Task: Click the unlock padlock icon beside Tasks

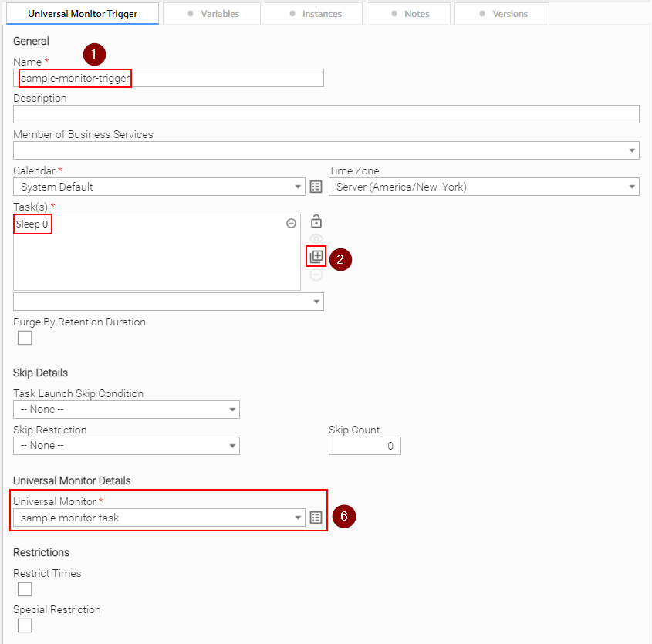Action: tap(316, 221)
